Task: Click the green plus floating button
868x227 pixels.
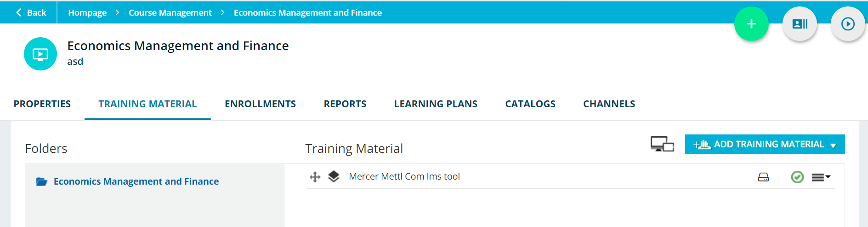Action: [x=751, y=24]
